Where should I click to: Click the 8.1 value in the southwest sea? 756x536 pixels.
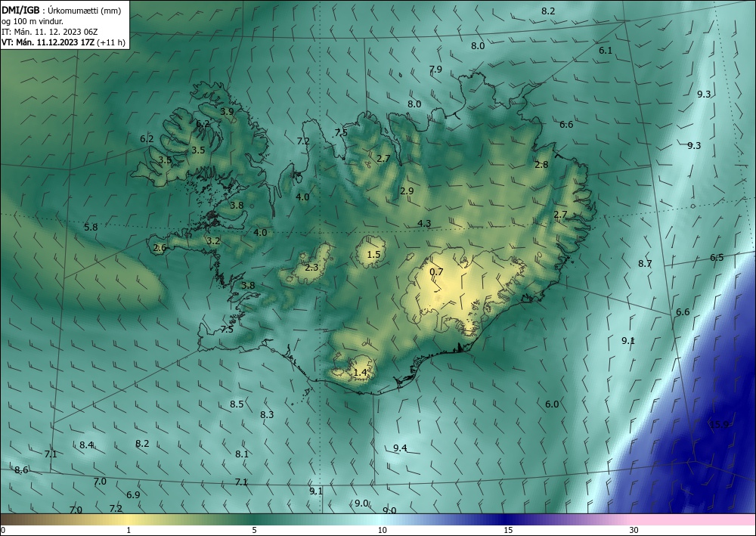pyautogui.click(x=242, y=454)
